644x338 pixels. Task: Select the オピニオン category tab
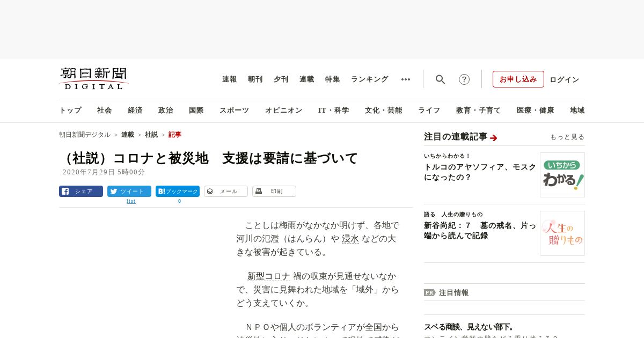[283, 111]
